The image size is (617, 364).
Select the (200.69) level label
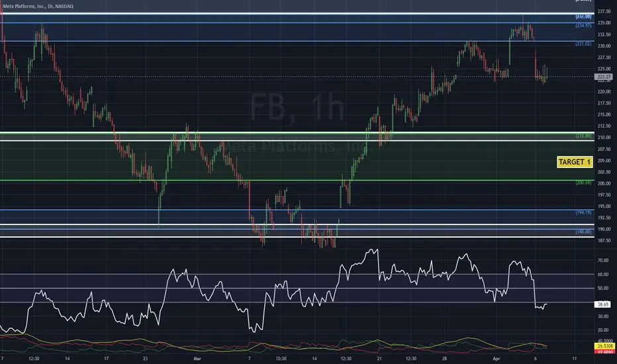pyautogui.click(x=583, y=183)
